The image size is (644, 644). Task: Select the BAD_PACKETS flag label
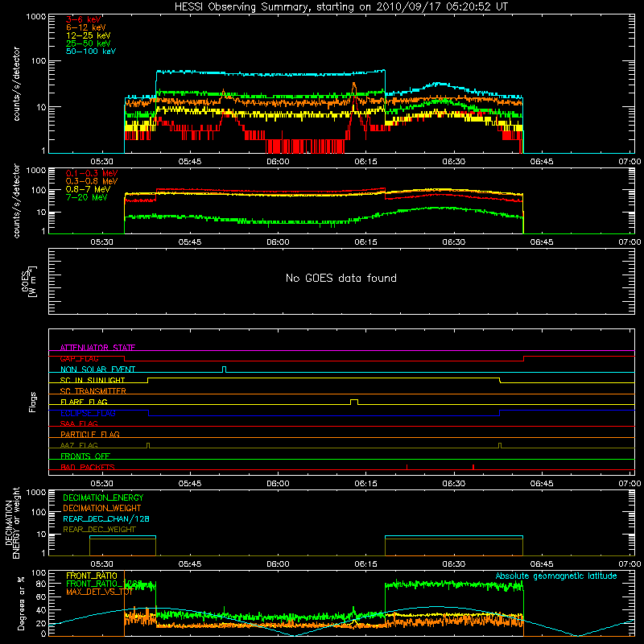(x=88, y=467)
